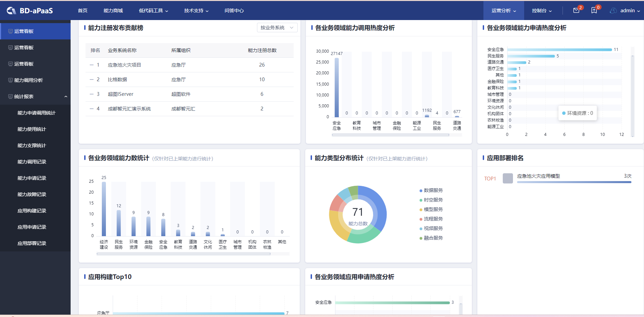Image resolution: width=644 pixels, height=317 pixels.
Task: Click the 安全应急 bar in 应用申请热度 chart
Action: click(x=392, y=303)
